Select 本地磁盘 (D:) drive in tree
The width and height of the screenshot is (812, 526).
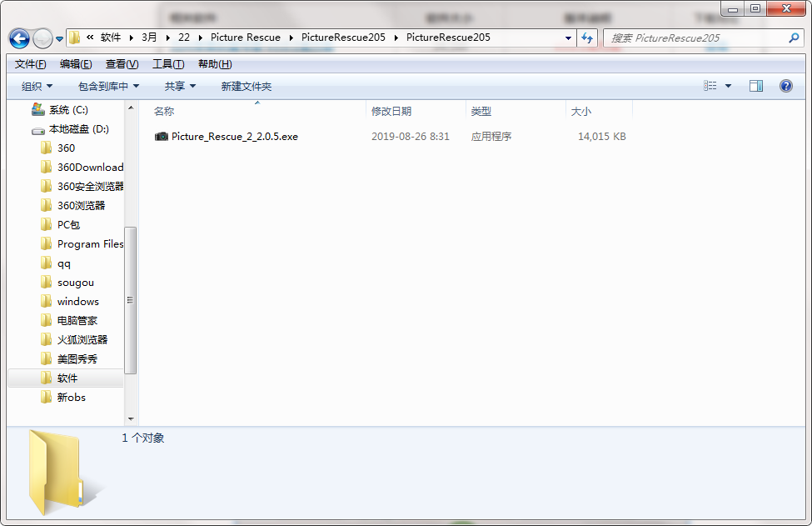point(79,129)
